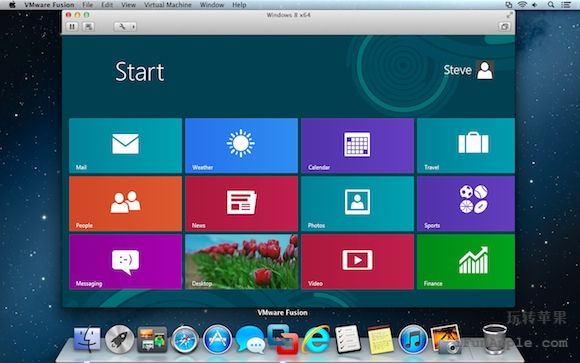Screen dimensions: 580x363
Task: Open virtual machine settings wrench button
Action: coord(122,27)
